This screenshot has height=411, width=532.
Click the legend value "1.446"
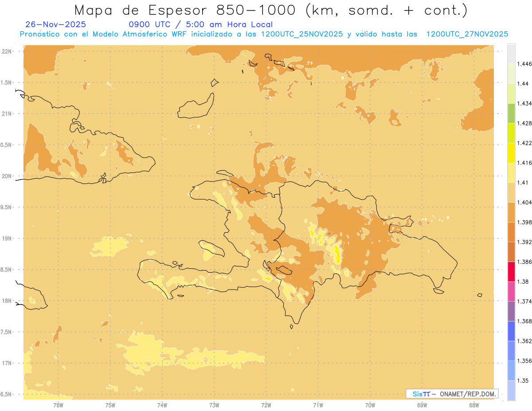524,64
